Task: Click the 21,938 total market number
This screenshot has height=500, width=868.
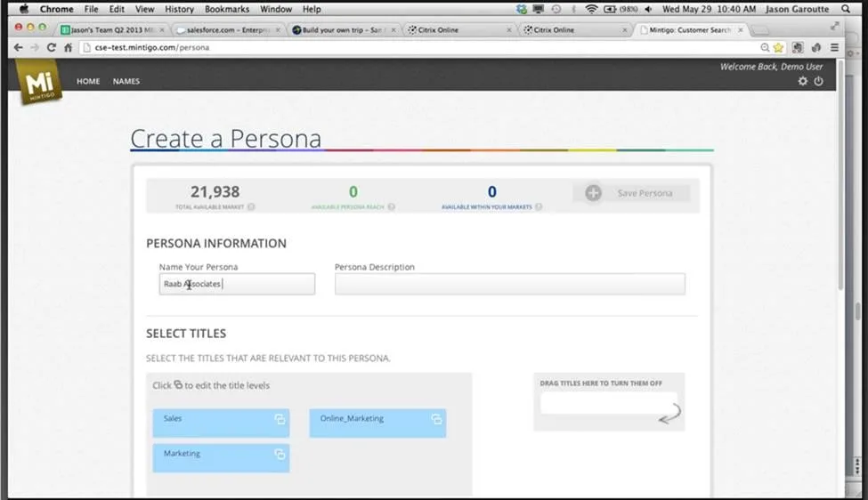Action: point(215,192)
